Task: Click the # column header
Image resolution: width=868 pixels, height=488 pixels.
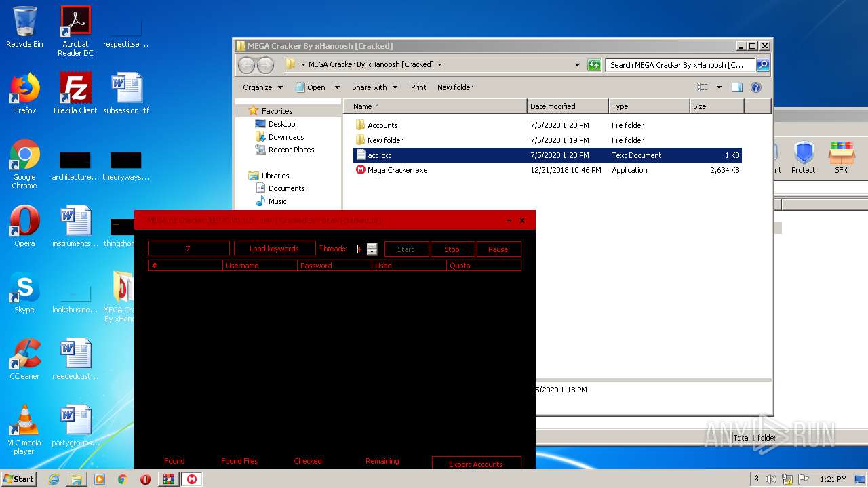Action: (x=186, y=266)
